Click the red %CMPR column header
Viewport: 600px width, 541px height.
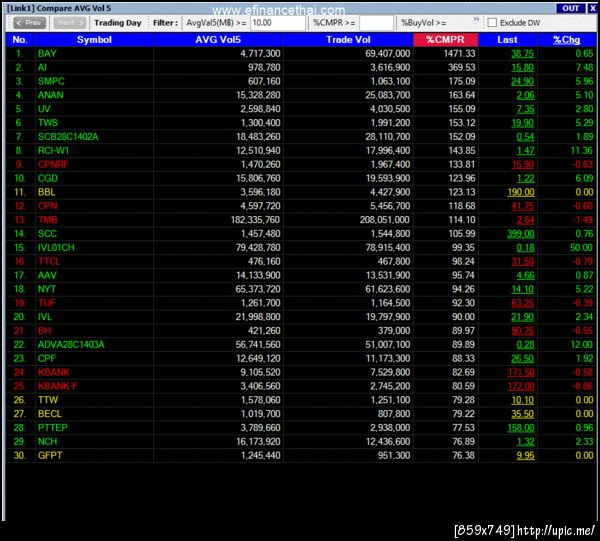pyautogui.click(x=445, y=40)
